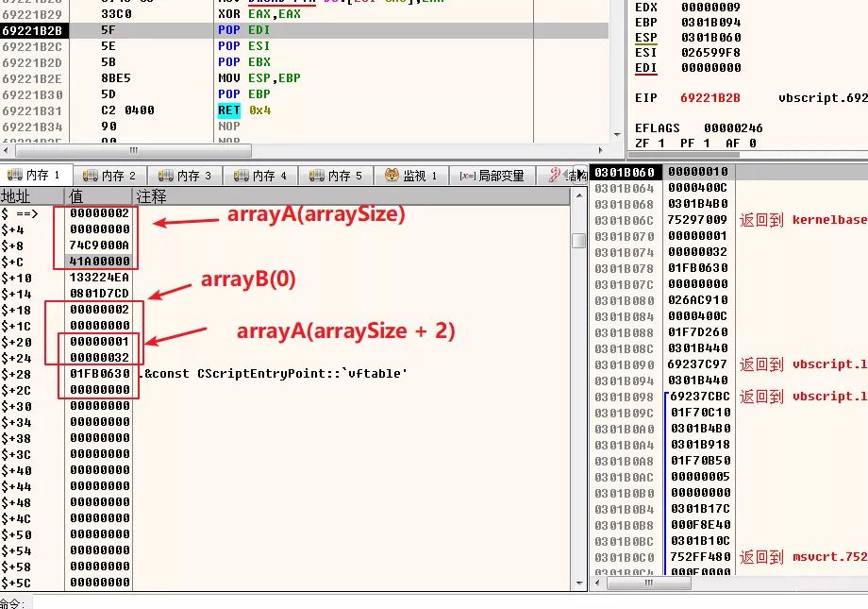Select the XOR EAX,EAX instruction
Screen dimensions: 868x609
[x=259, y=14]
